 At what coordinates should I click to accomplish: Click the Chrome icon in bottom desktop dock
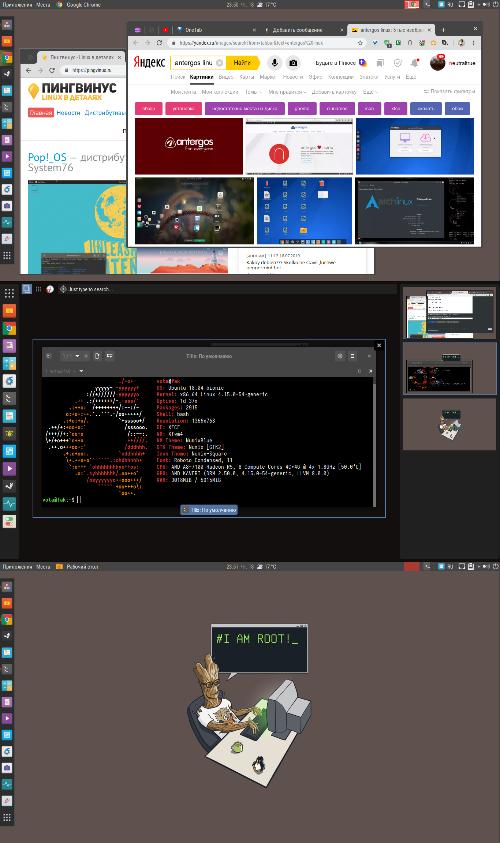click(7, 620)
